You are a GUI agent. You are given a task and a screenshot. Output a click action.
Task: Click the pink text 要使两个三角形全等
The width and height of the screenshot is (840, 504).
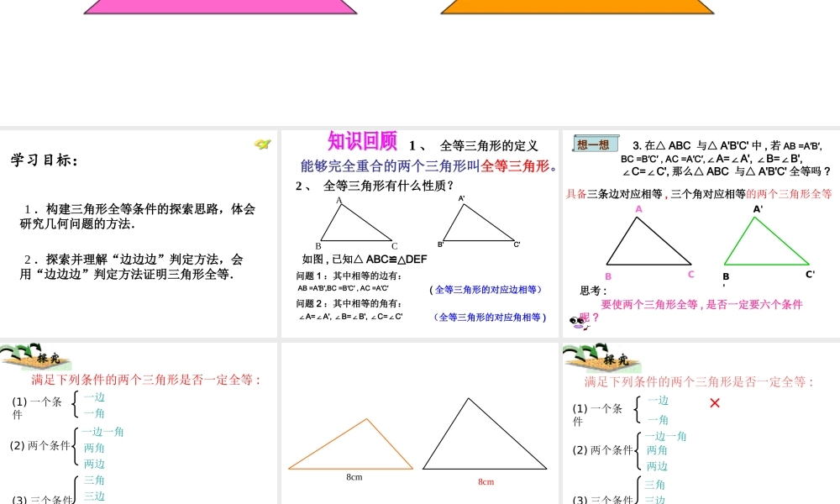(x=701, y=305)
